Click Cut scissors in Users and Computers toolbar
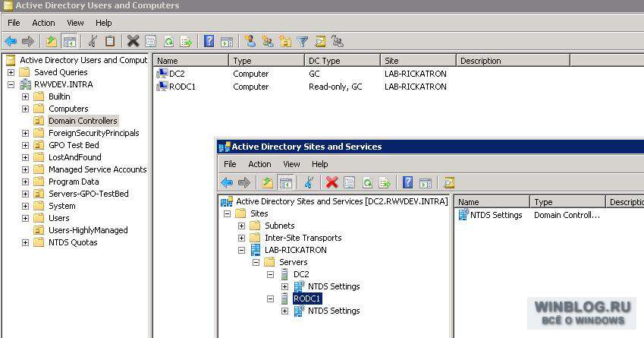 click(x=93, y=42)
